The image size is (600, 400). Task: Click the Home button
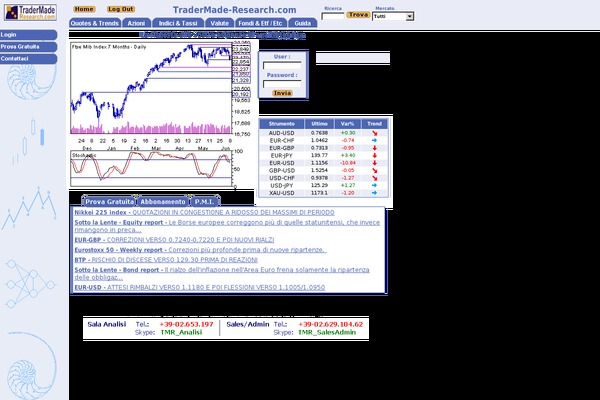tap(84, 9)
